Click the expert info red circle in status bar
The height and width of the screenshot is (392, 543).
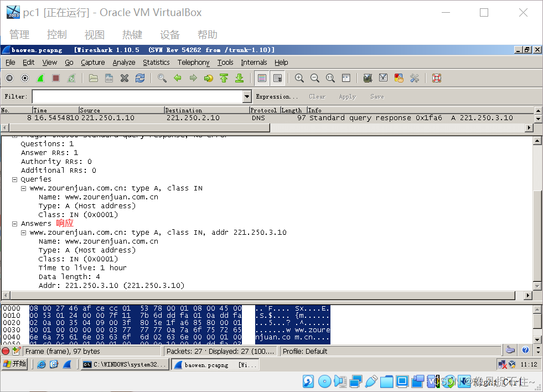[6, 351]
